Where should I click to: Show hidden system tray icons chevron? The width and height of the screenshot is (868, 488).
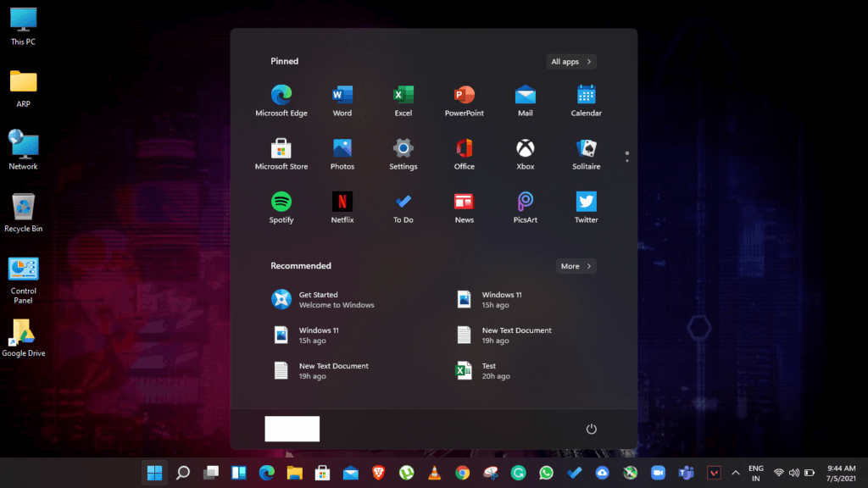point(736,473)
